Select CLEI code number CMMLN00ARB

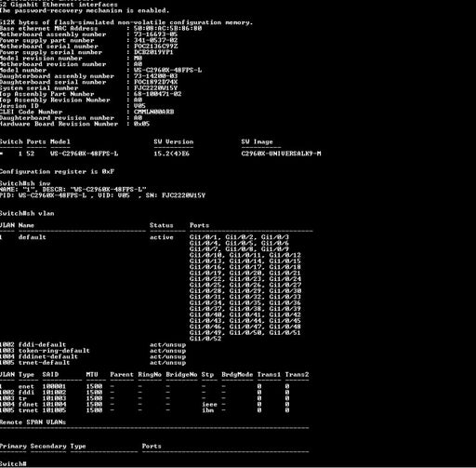point(153,112)
